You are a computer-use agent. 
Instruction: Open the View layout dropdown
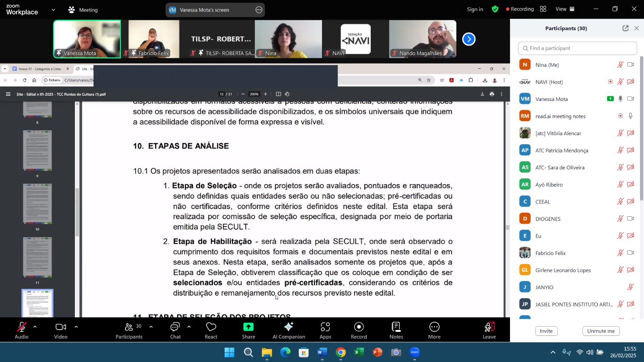point(566,9)
